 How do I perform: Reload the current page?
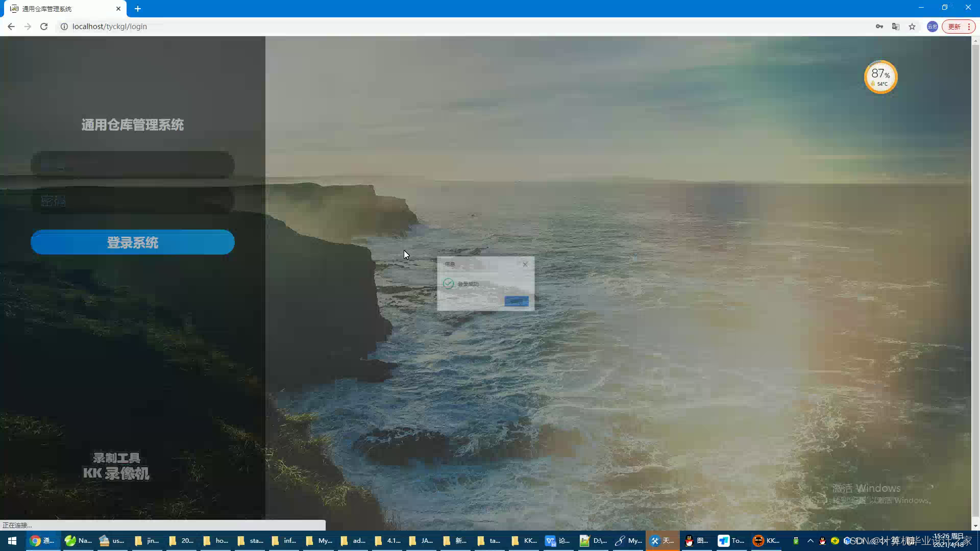pos(44,27)
